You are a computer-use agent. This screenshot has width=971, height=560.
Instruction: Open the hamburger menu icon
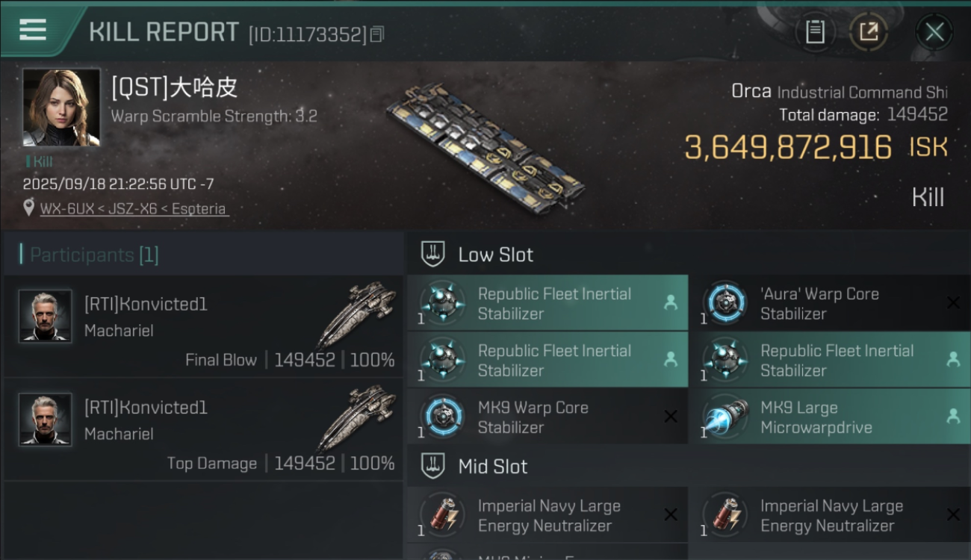[x=33, y=30]
